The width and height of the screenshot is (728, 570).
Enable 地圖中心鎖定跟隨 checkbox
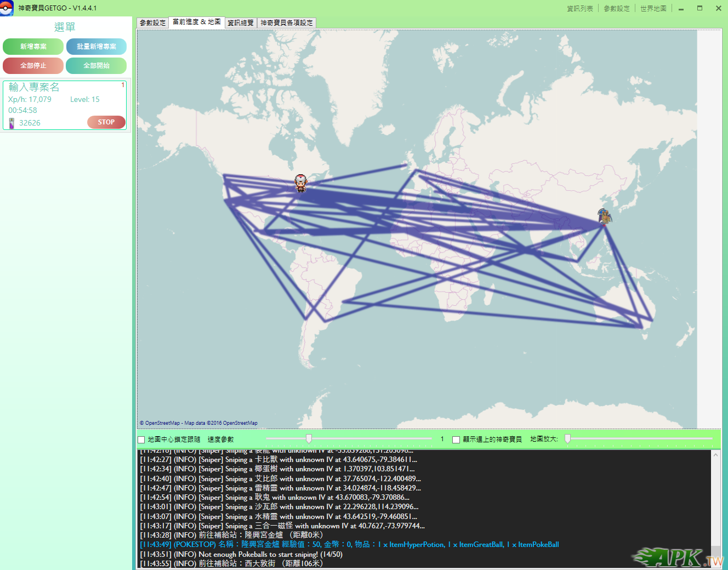coord(141,440)
